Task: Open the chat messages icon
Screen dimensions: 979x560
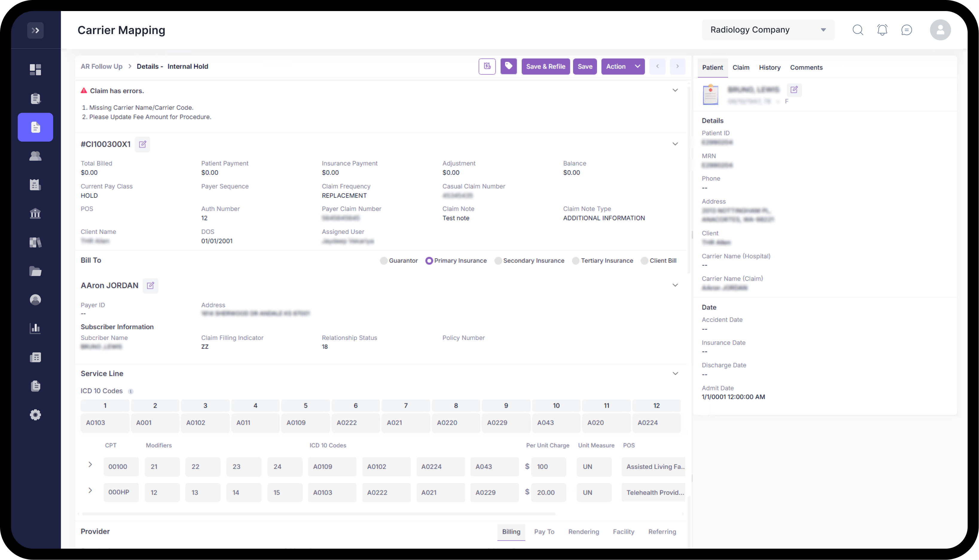Action: click(x=906, y=30)
